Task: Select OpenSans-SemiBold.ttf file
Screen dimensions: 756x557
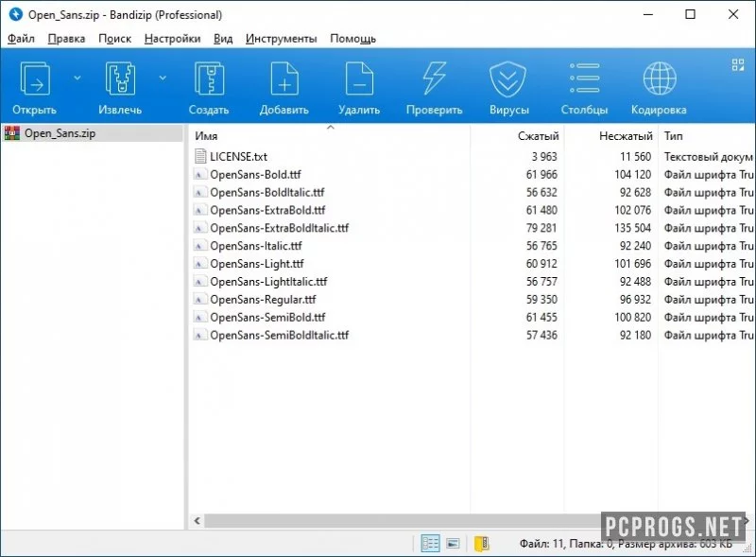Action: click(x=267, y=317)
